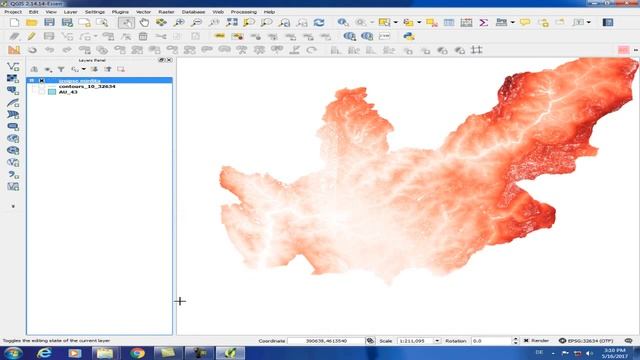
Task: Select the Identify Features tool
Action: tap(343, 22)
